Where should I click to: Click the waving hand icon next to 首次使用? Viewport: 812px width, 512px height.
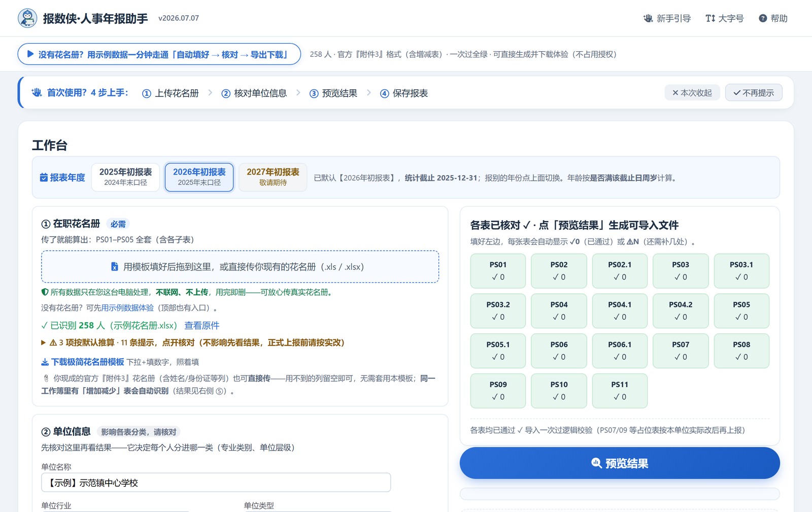[37, 93]
